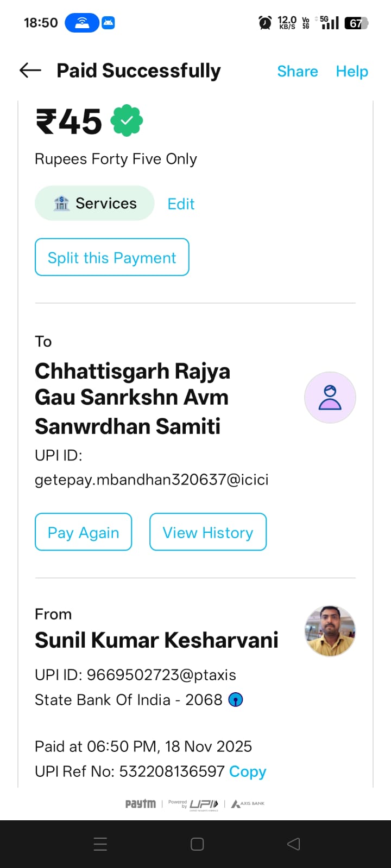The height and width of the screenshot is (868, 391).
Task: Copy the UPI reference number
Action: pos(248,771)
